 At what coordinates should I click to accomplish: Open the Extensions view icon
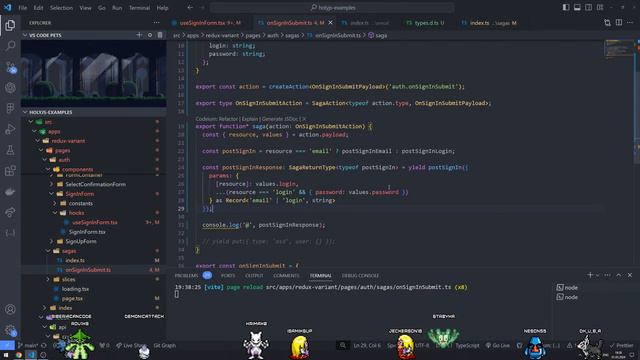coord(10,171)
